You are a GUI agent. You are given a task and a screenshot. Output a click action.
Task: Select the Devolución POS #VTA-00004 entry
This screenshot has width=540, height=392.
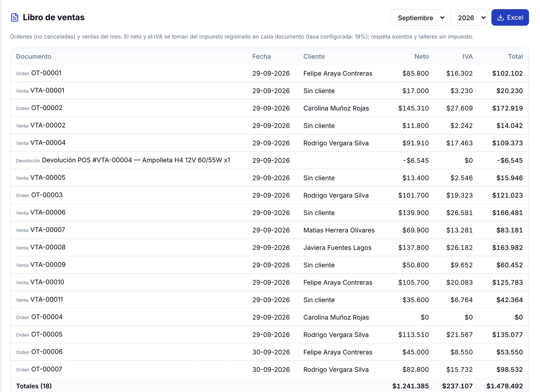click(x=269, y=160)
